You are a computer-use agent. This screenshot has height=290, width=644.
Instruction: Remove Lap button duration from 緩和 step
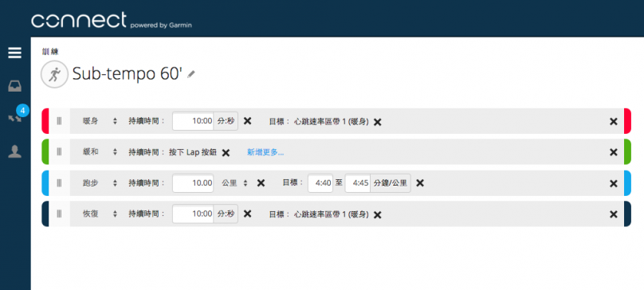tap(226, 153)
